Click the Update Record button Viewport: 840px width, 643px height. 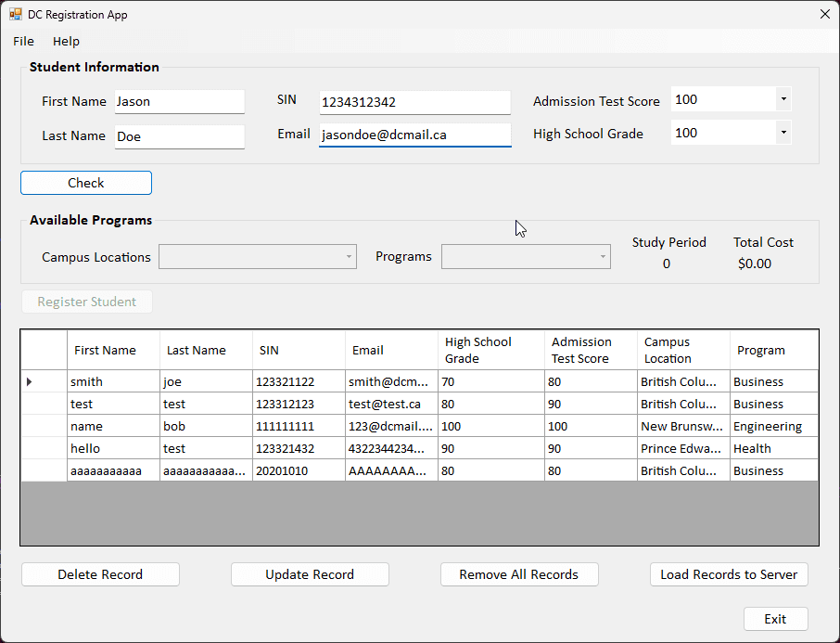[310, 574]
